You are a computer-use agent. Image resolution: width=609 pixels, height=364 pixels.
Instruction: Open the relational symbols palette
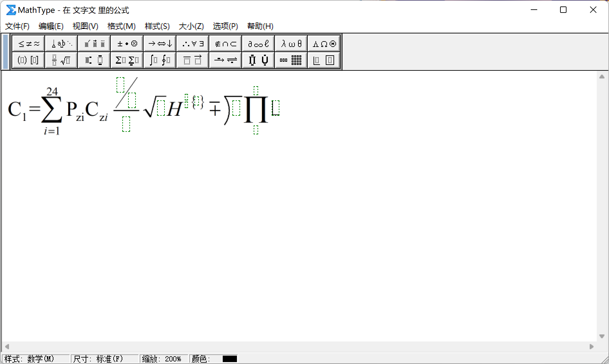point(28,43)
